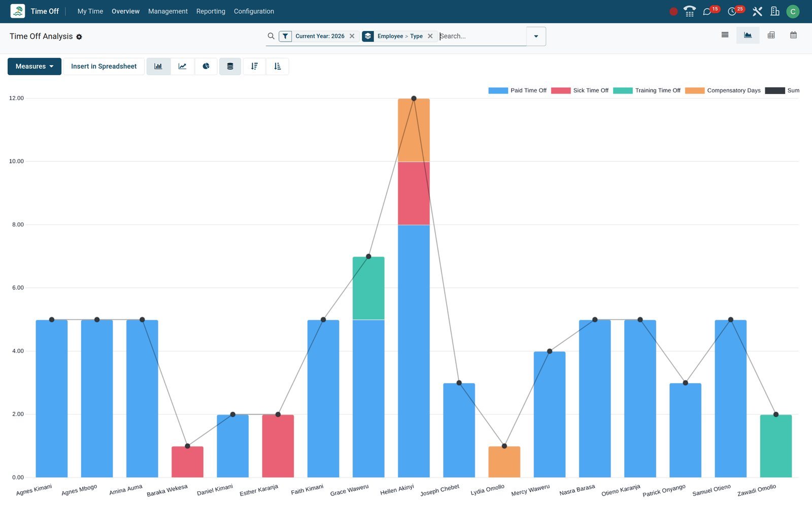Select the pie chart type
The image size is (812, 508).
(x=206, y=66)
